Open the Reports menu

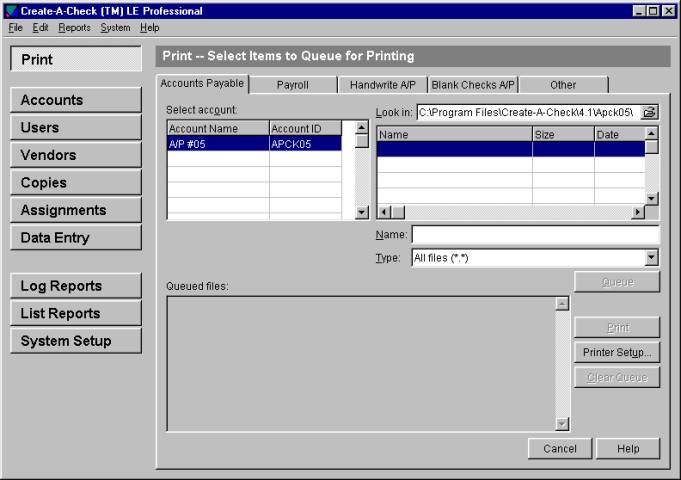(74, 27)
